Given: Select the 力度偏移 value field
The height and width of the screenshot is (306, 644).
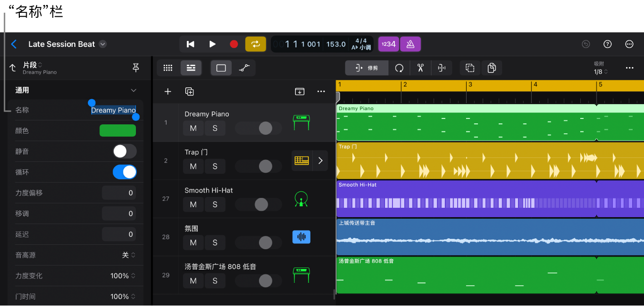Looking at the screenshot, I should tap(119, 193).
